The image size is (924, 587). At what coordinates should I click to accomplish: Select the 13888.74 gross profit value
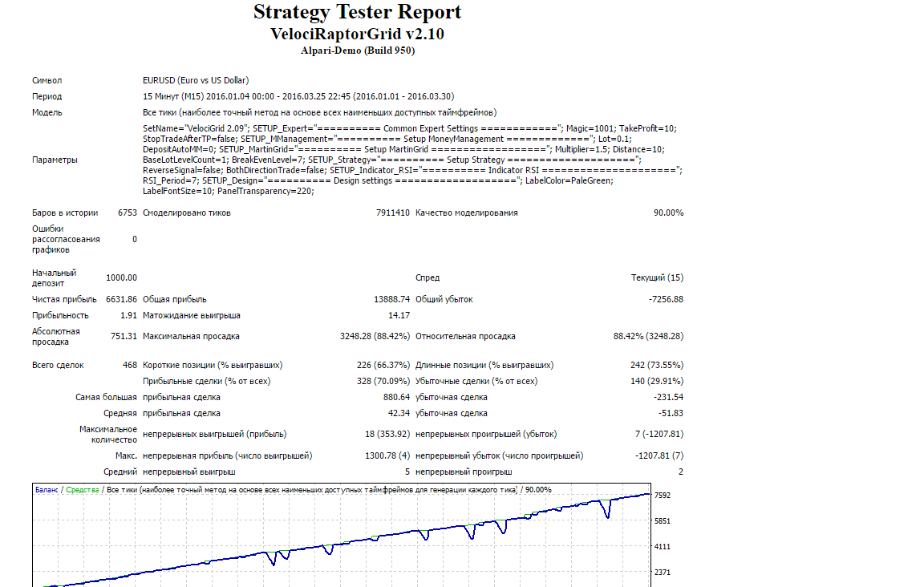point(392,299)
